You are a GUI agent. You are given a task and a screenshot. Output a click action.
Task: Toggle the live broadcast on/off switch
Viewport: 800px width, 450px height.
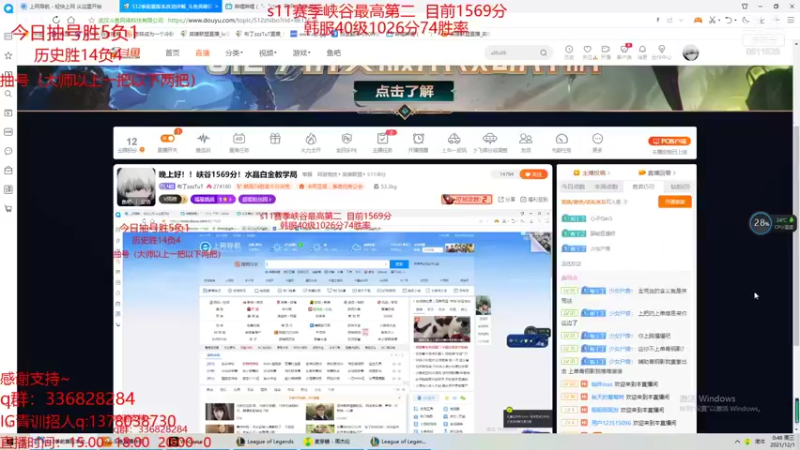click(167, 138)
